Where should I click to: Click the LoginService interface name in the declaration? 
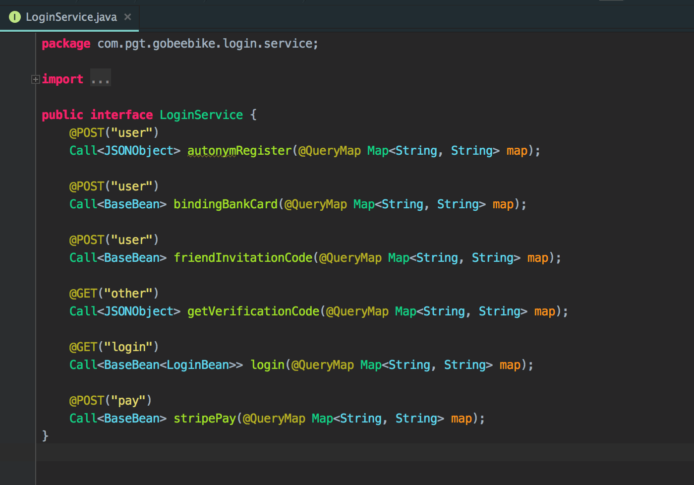point(201,115)
